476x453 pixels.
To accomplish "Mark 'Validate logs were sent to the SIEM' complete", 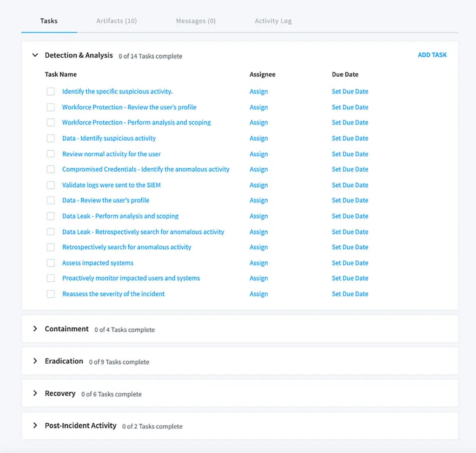I will pyautogui.click(x=51, y=185).
